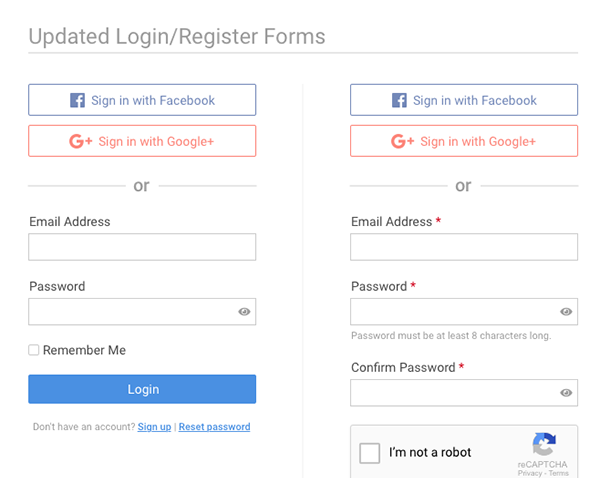Focus the login Email Address field
610x478 pixels.
[x=142, y=247]
